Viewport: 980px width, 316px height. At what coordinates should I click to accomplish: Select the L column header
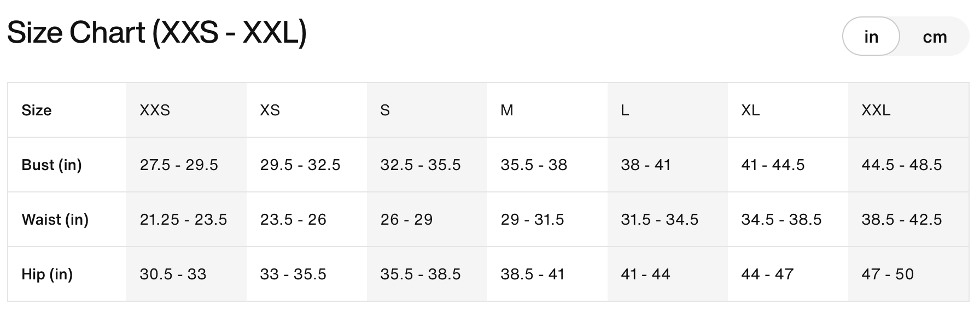[x=625, y=110]
